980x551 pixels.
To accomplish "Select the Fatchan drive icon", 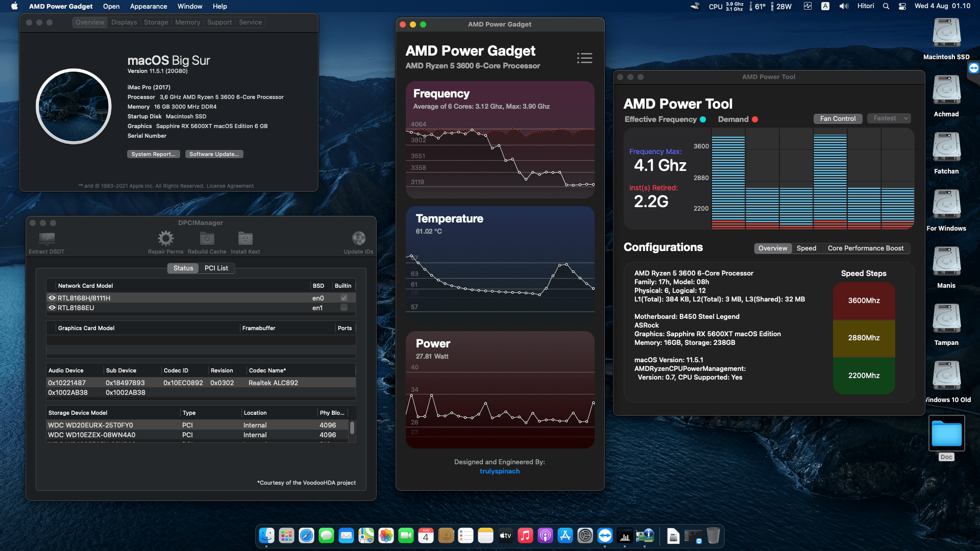I will tap(946, 147).
